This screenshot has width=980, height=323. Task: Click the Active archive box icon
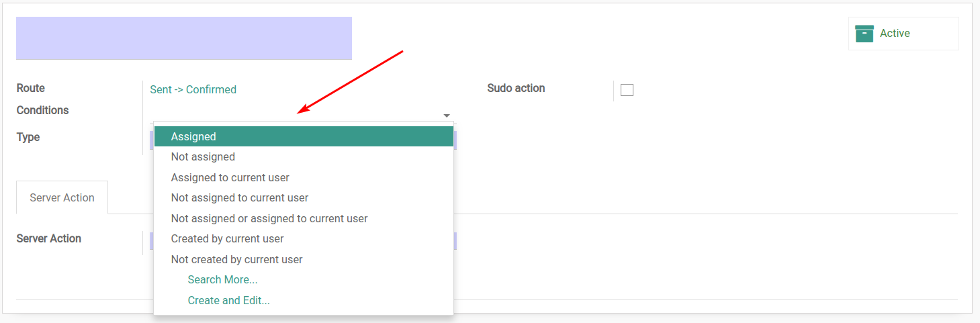[864, 34]
